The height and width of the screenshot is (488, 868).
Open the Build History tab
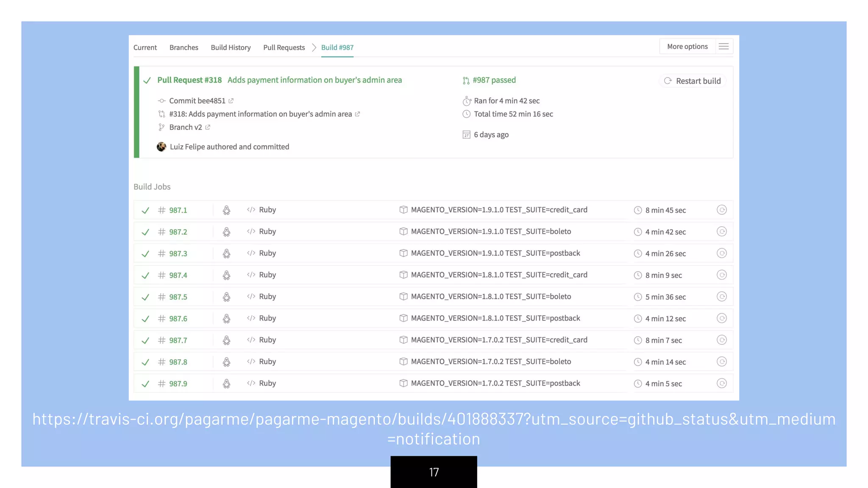tap(231, 47)
